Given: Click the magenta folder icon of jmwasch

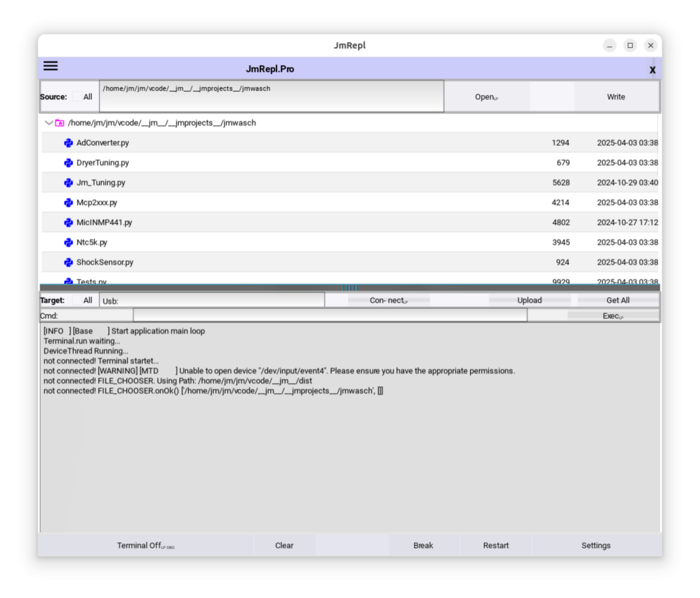Looking at the screenshot, I should [x=60, y=123].
